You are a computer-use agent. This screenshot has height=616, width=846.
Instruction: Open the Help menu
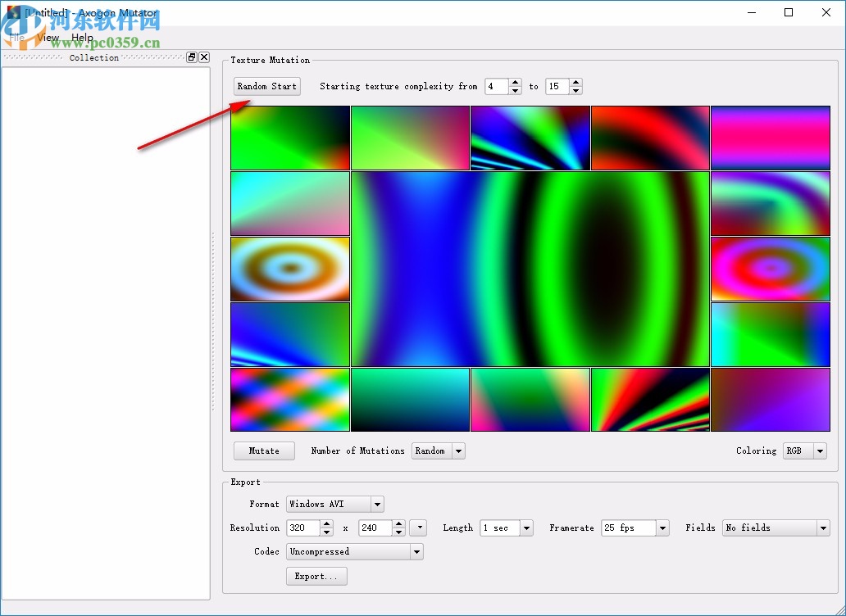[82, 38]
